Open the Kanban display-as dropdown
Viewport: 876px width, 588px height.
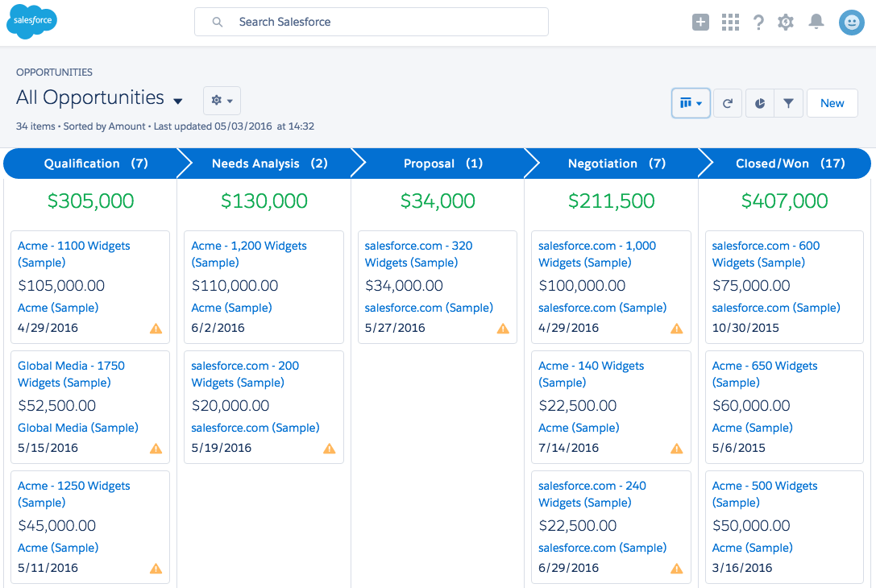click(x=691, y=103)
